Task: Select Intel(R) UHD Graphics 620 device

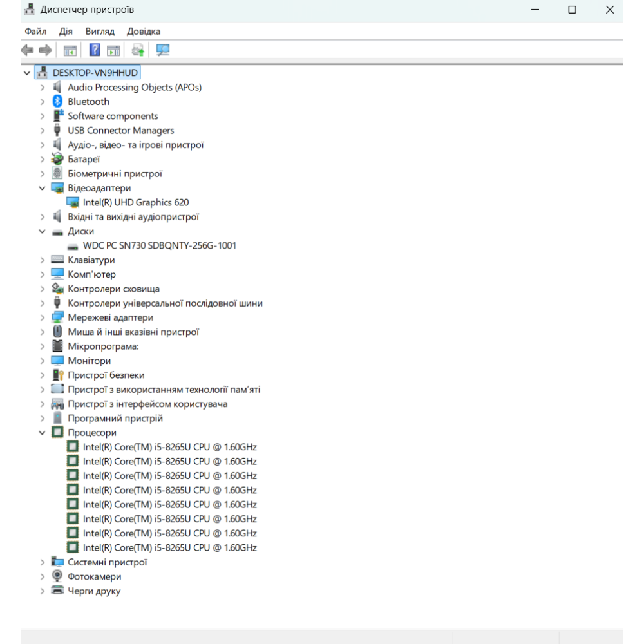Action: tap(136, 202)
